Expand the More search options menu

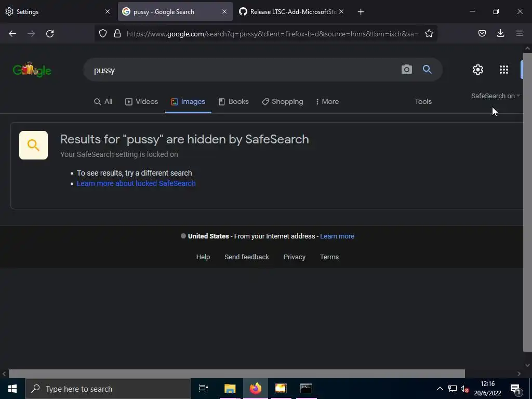pos(327,101)
